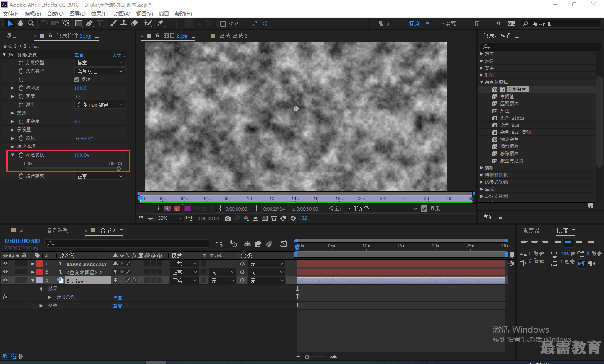Viewport: 604px width, 364px height.
Task: Set out point with right brace icon
Action: [256, 208]
